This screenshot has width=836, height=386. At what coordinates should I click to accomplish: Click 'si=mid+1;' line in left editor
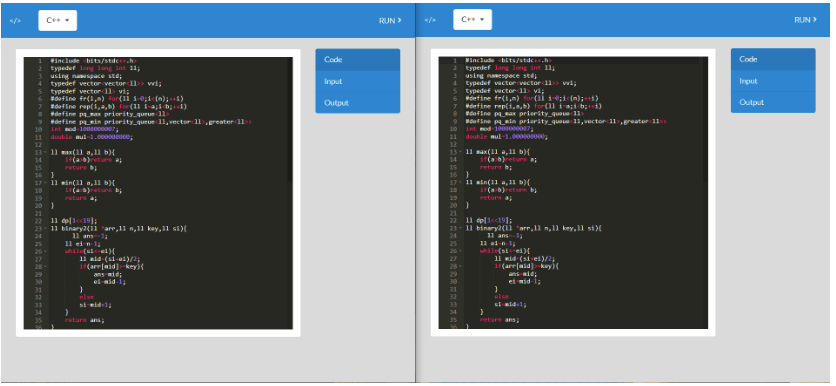(x=95, y=305)
